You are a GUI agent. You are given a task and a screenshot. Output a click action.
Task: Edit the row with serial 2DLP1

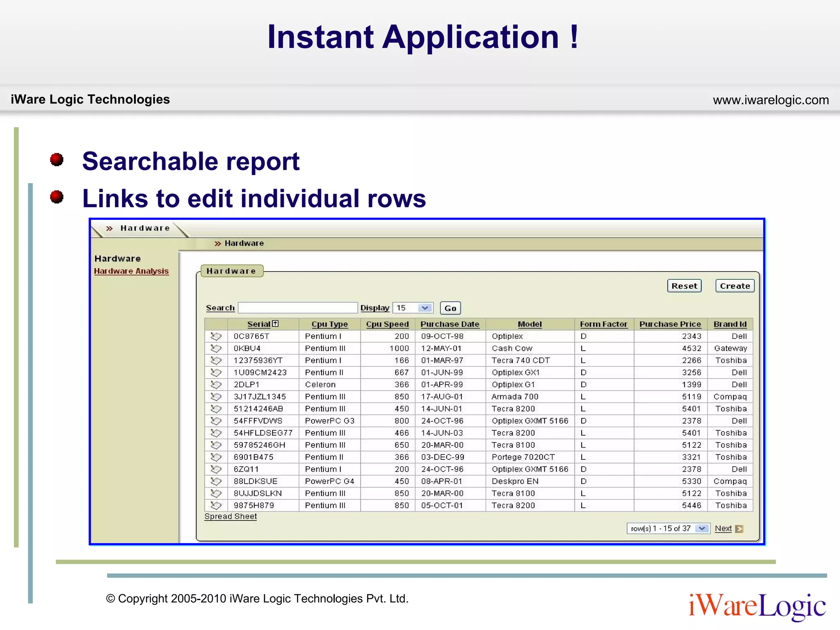tap(216, 385)
